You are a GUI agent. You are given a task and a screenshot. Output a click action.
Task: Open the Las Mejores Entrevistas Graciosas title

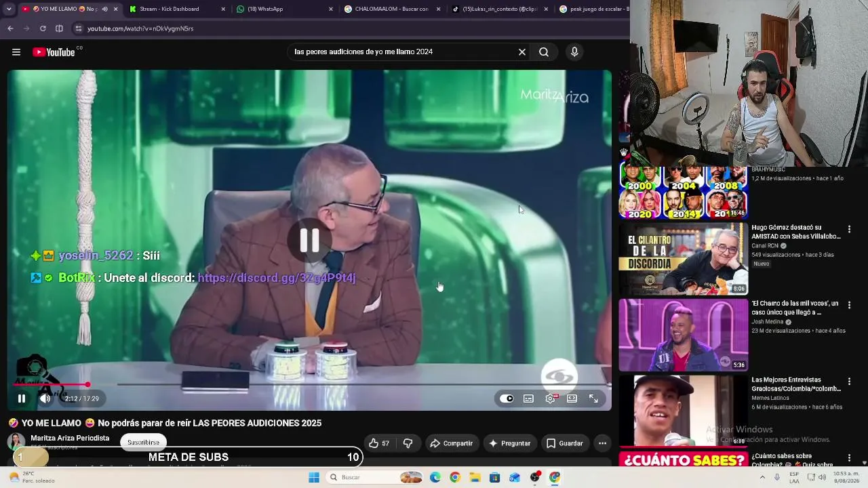coord(796,384)
